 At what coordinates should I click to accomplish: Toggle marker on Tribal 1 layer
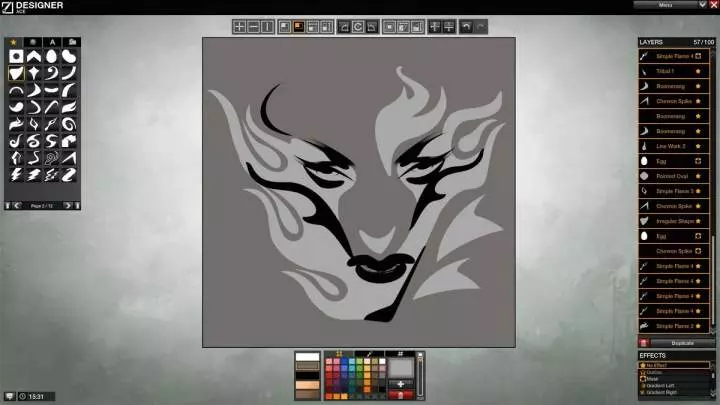pyautogui.click(x=697, y=72)
